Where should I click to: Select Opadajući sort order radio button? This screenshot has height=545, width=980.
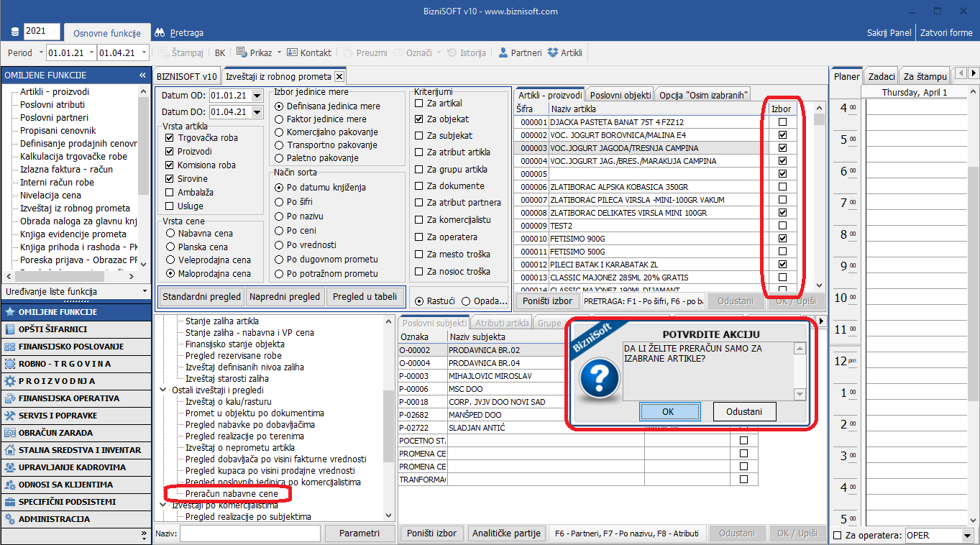466,301
